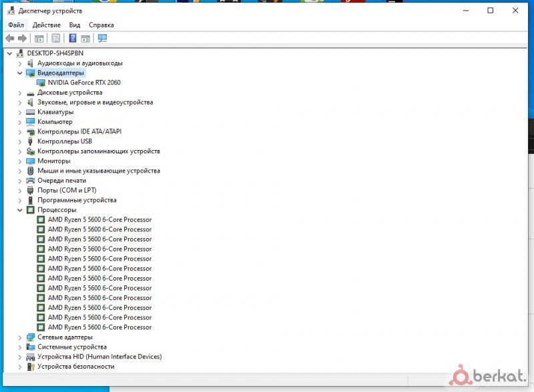Expand Звуковые, игровые и видеоустройства
This screenshot has height=392, width=534.
tap(20, 103)
